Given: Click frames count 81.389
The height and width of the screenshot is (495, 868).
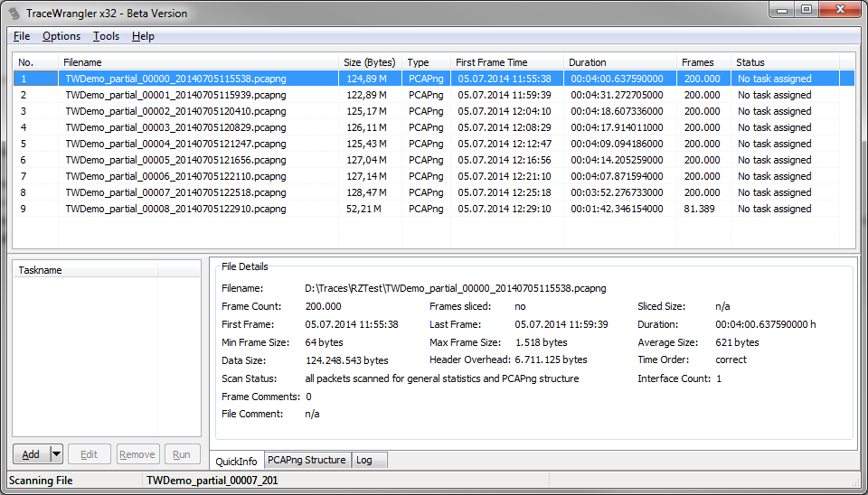Looking at the screenshot, I should pos(699,209).
